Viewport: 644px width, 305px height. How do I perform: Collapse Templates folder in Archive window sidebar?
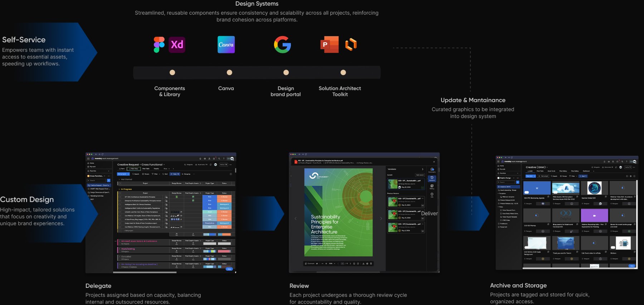coord(498,193)
